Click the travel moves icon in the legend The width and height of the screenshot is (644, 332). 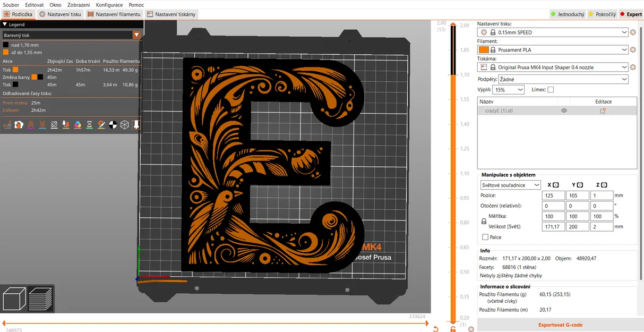pos(7,125)
